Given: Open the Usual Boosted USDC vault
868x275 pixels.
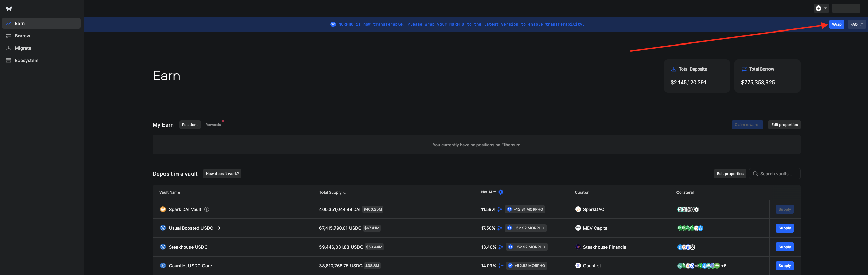Looking at the screenshot, I should [x=476, y=228].
